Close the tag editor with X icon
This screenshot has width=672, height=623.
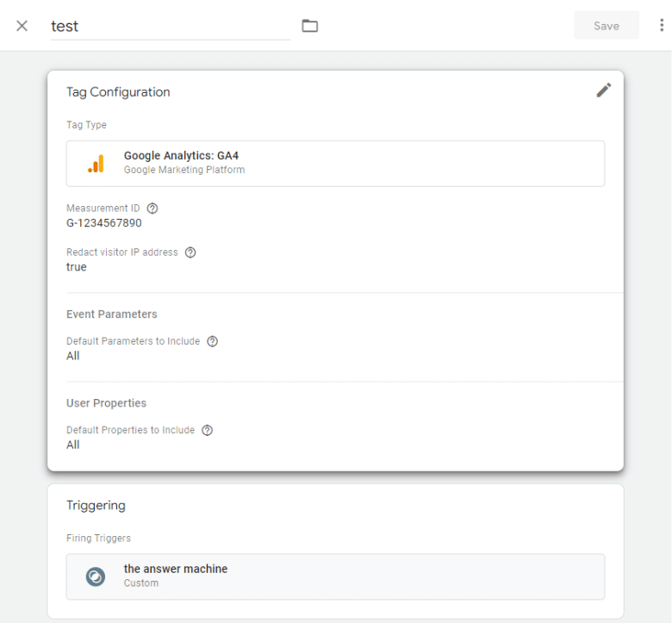(x=22, y=26)
